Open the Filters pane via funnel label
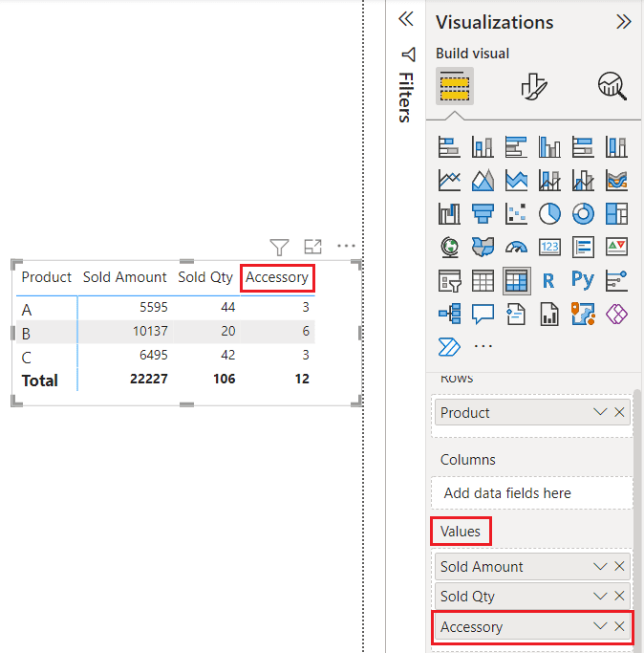 (x=407, y=85)
